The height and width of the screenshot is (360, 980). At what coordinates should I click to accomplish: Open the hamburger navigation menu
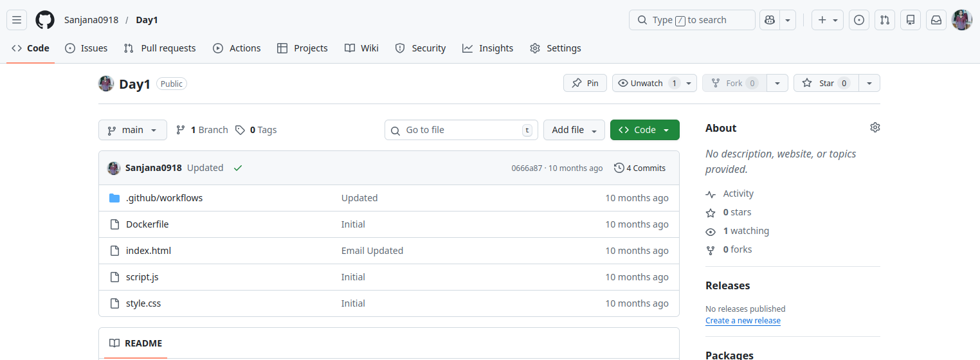[17, 20]
